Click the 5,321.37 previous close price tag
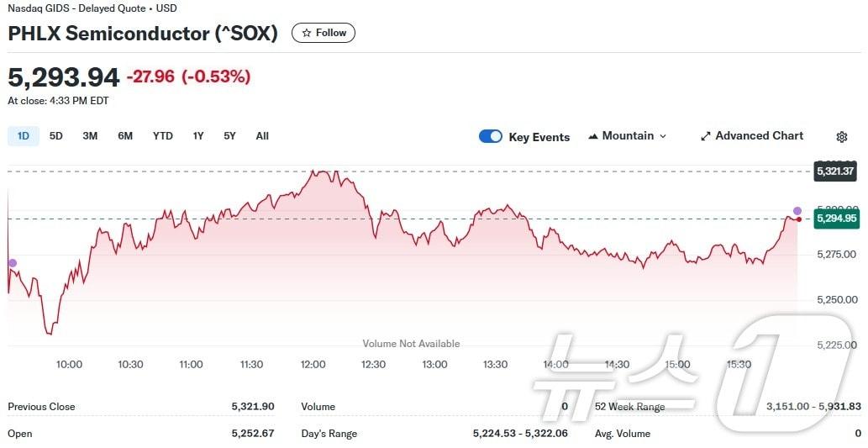The width and height of the screenshot is (868, 448). click(x=835, y=171)
